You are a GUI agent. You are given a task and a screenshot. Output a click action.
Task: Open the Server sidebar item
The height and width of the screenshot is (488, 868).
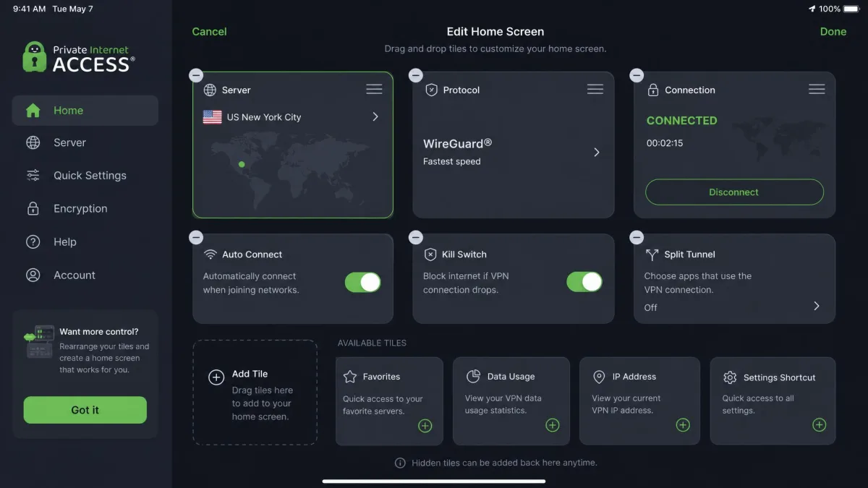click(85, 142)
